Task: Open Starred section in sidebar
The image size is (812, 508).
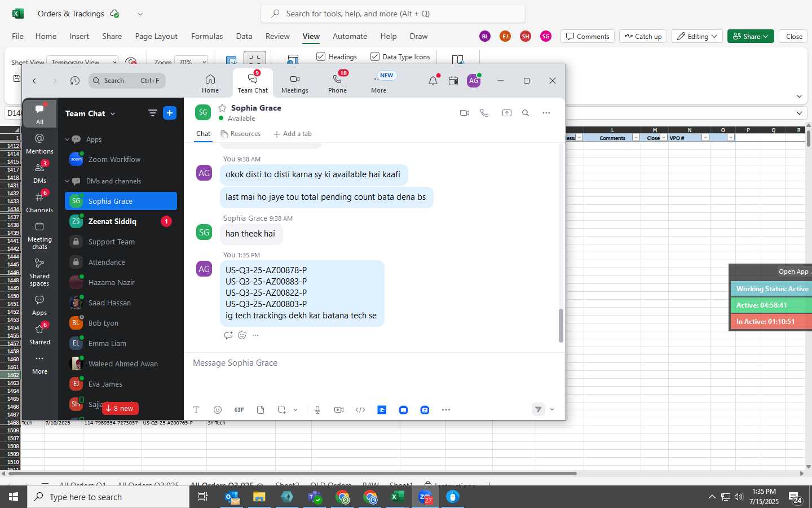Action: 39,334
